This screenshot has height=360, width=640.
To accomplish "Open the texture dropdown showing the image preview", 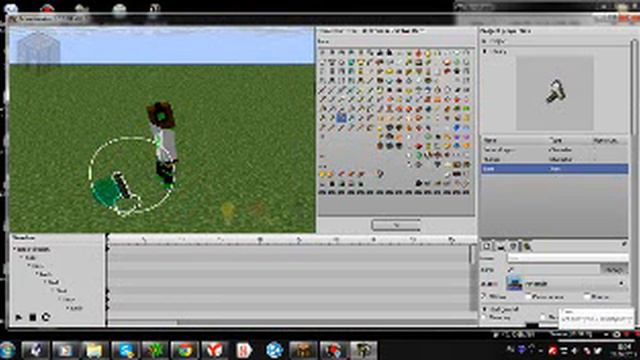I will 567,283.
